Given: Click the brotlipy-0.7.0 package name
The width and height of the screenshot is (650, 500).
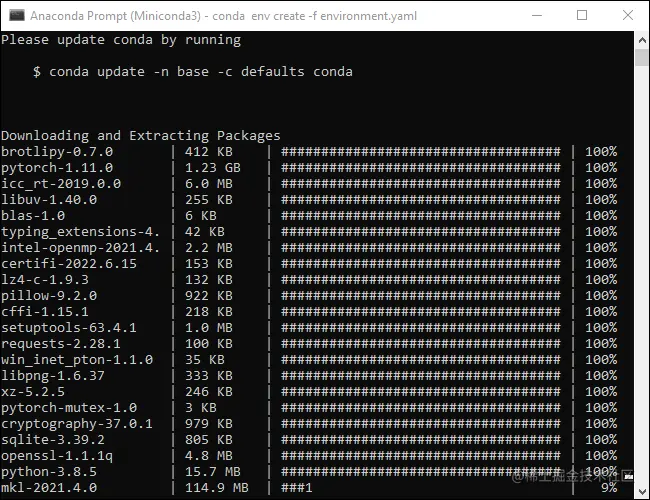Looking at the screenshot, I should [57, 152].
